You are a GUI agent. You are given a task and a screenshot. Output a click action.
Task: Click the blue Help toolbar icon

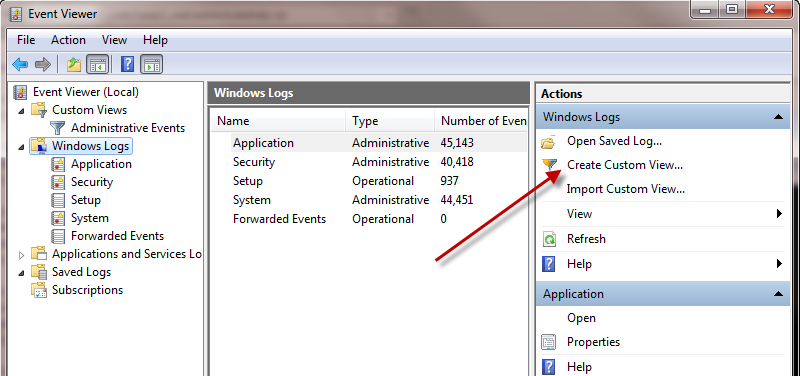(x=128, y=64)
